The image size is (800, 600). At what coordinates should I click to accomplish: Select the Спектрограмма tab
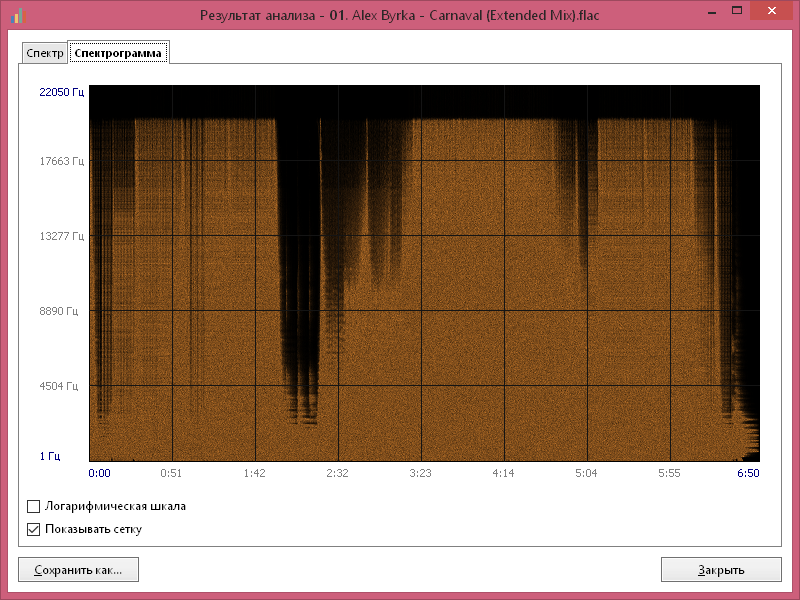click(x=118, y=53)
